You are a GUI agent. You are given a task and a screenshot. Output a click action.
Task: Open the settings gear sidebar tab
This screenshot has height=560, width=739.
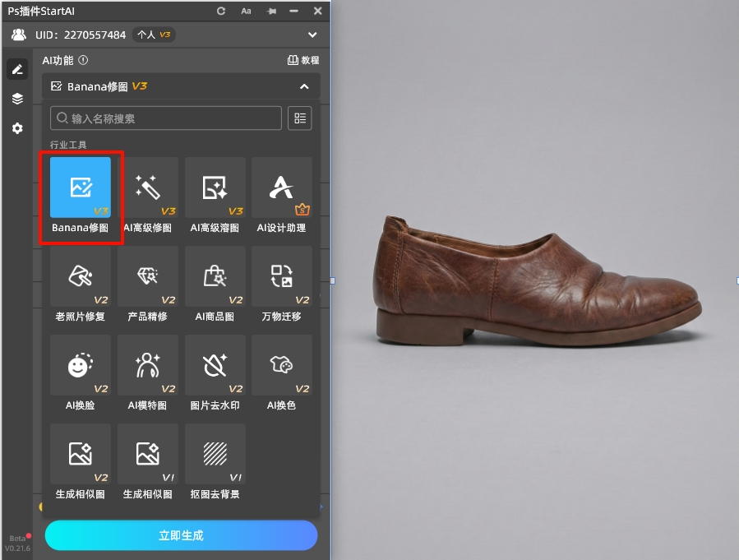[17, 128]
